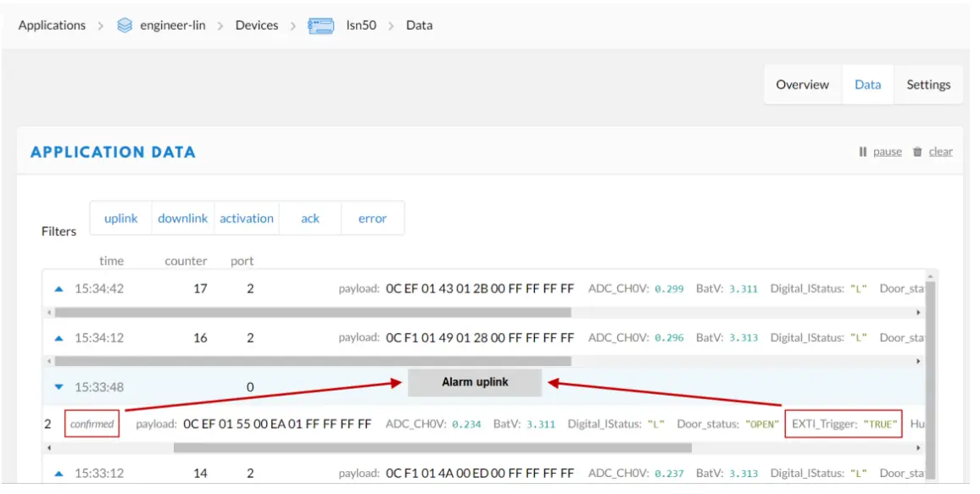
Task: Click ADC_CH0V value 0.296
Action: (669, 338)
